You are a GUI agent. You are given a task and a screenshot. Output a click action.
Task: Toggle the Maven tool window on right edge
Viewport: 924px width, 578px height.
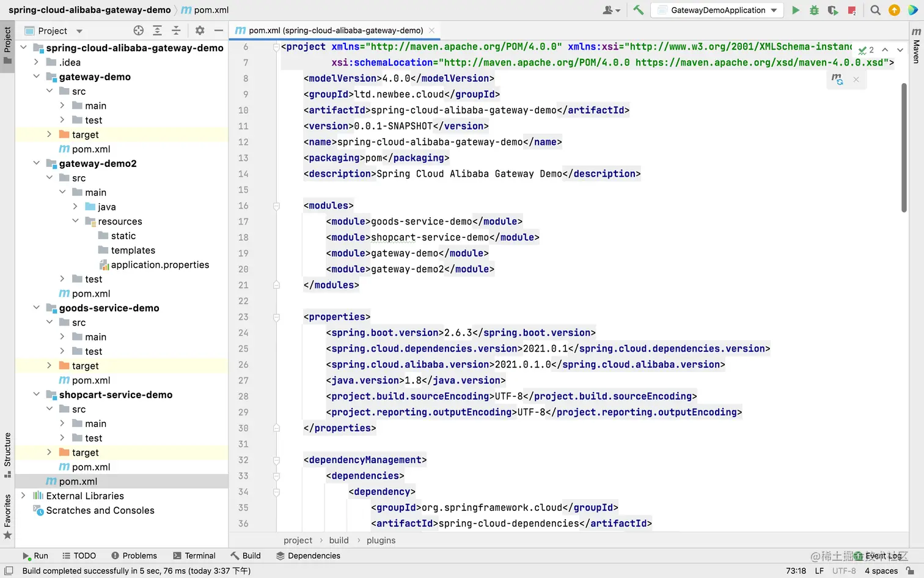tap(916, 46)
